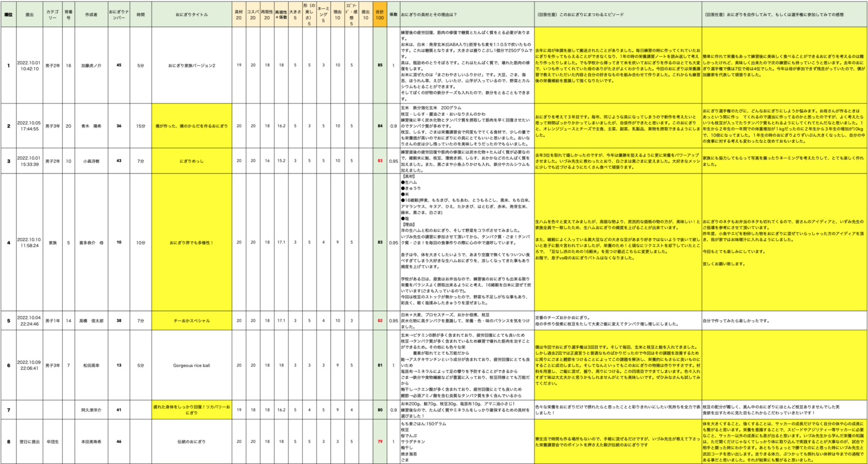
Task: Click submission date 2022.10.05 17:44:55
Action: (x=29, y=126)
